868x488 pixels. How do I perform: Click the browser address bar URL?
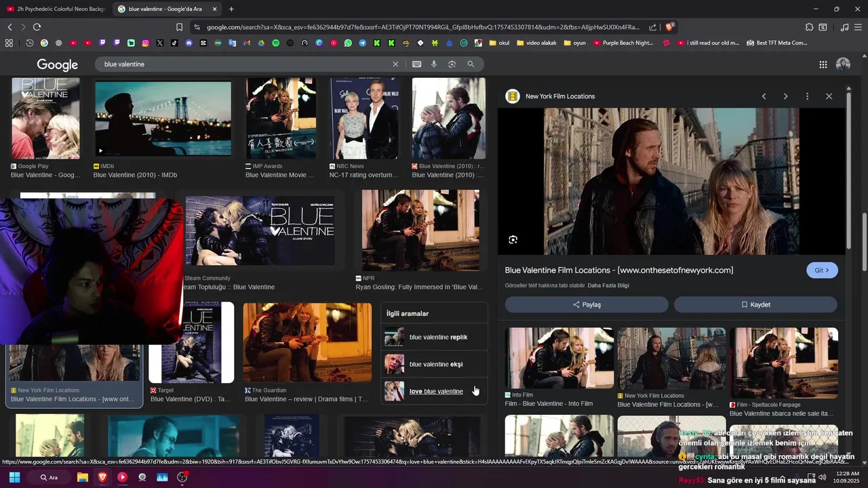422,27
